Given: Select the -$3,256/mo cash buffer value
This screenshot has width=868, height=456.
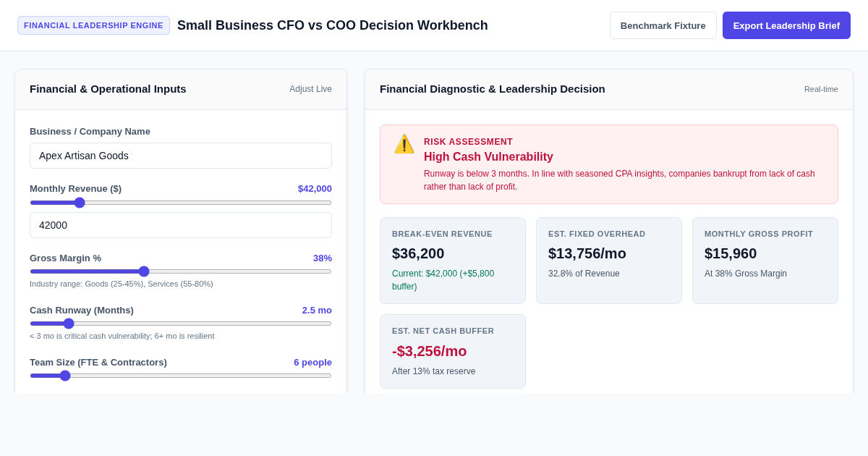Looking at the screenshot, I should pos(430,351).
